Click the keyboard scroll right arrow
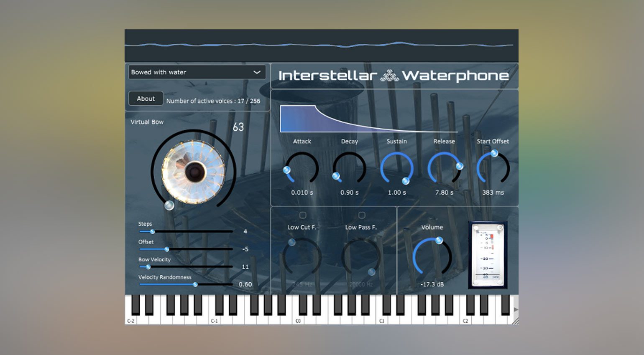644x355 pixels. tap(516, 309)
